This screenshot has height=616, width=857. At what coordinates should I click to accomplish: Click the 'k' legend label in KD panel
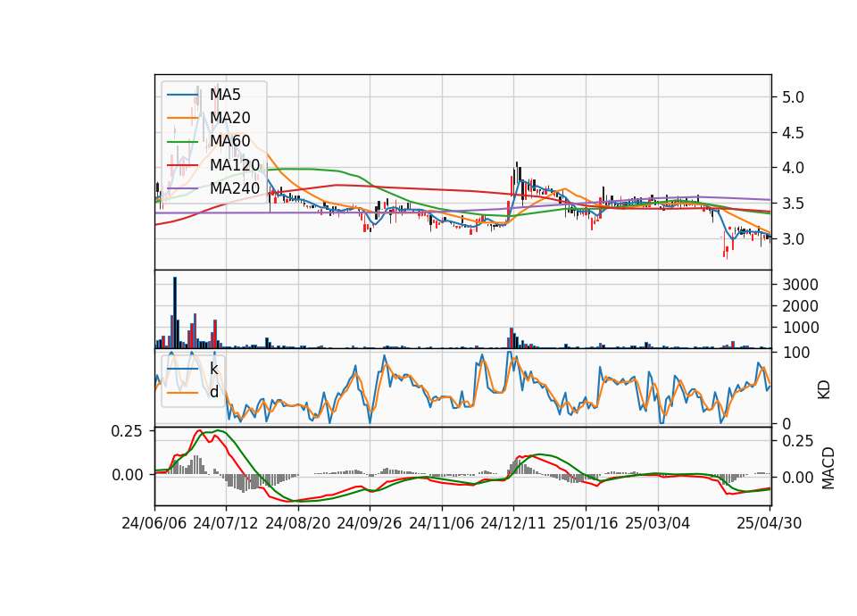pos(214,369)
